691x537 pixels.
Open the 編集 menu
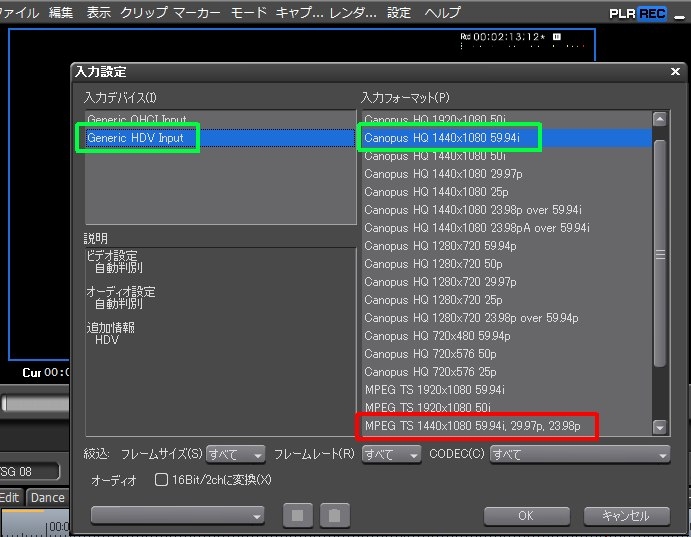pos(61,12)
